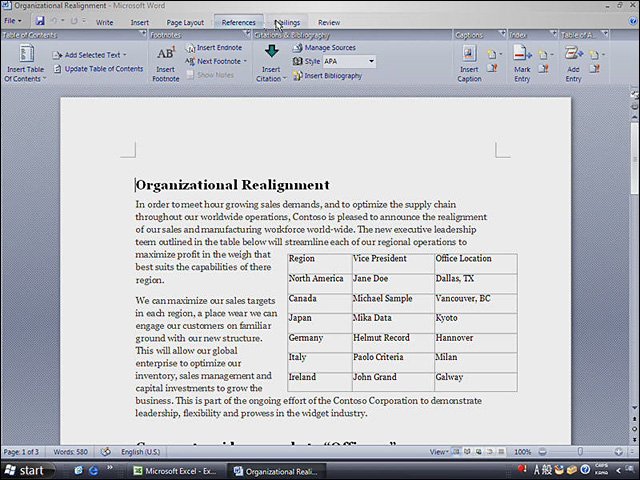Click Insert Bibliography
The image size is (640, 480).
pos(327,76)
